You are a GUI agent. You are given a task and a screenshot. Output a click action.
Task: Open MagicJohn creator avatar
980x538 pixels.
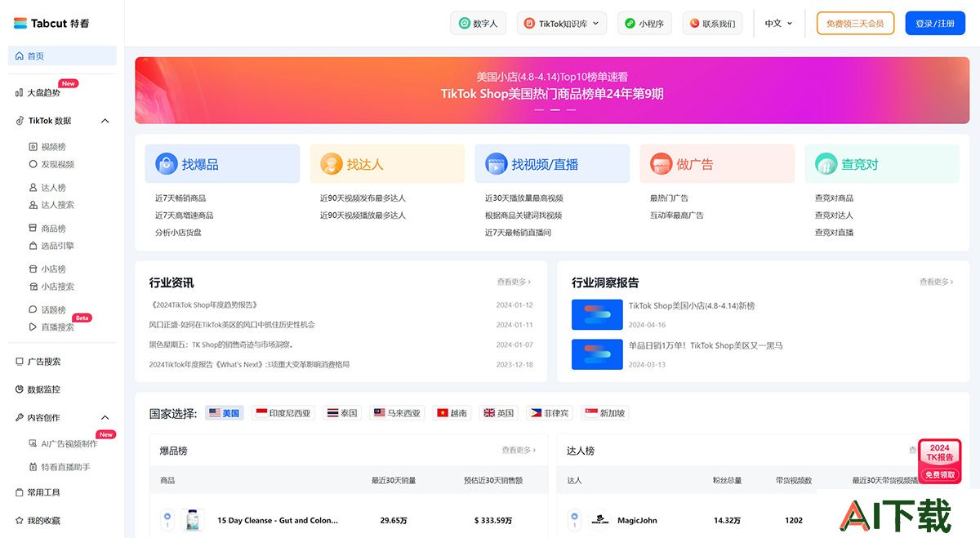(599, 520)
